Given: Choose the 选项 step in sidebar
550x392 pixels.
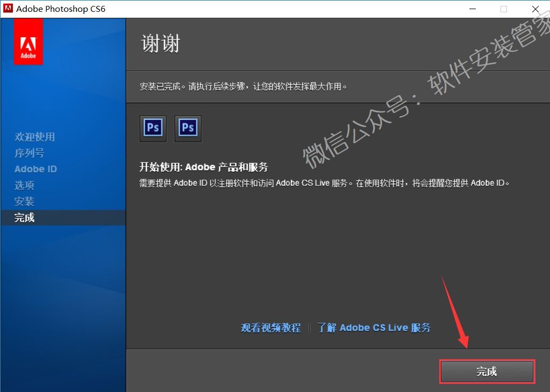Looking at the screenshot, I should (24, 186).
